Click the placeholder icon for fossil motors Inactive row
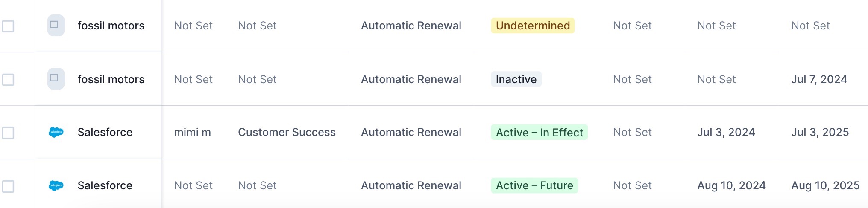 56,79
